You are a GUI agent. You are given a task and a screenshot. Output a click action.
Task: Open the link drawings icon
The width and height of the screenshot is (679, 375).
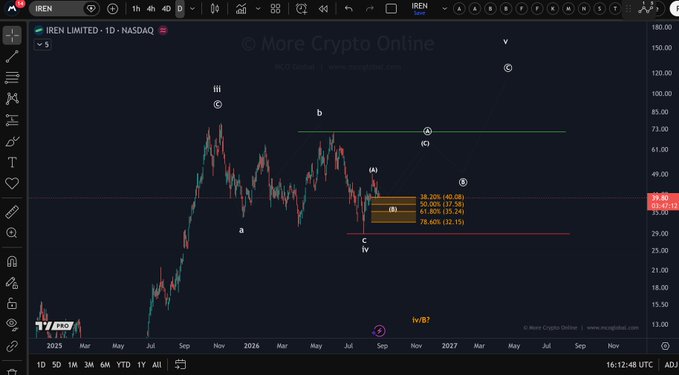pos(12,346)
